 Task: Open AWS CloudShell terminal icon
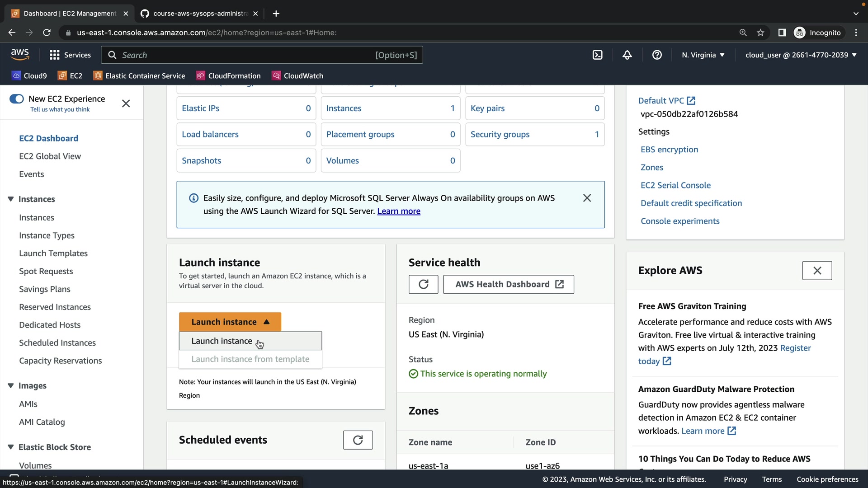597,55
